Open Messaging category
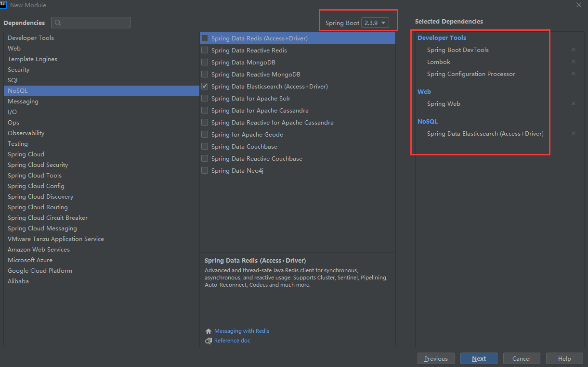The image size is (588, 367). tap(102, 101)
